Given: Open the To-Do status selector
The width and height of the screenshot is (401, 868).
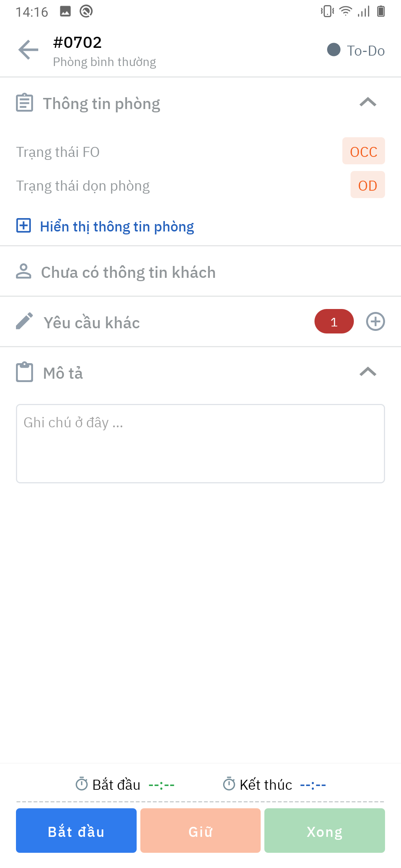Looking at the screenshot, I should tap(356, 50).
